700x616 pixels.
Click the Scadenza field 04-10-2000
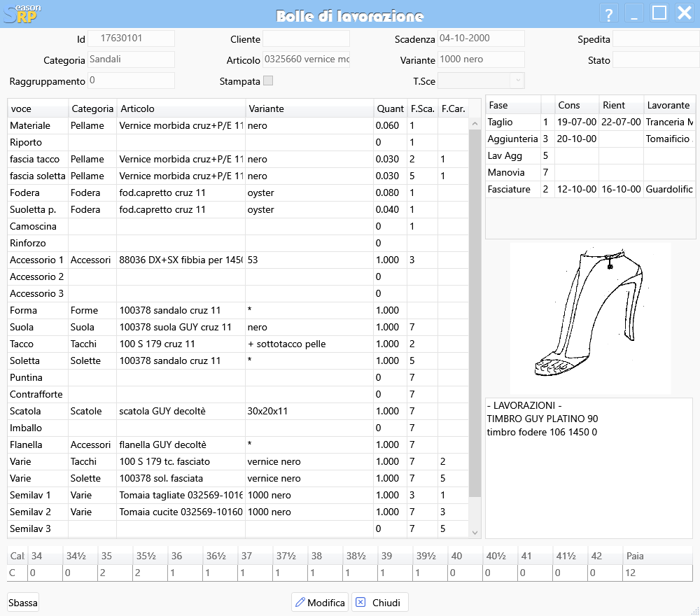(481, 38)
